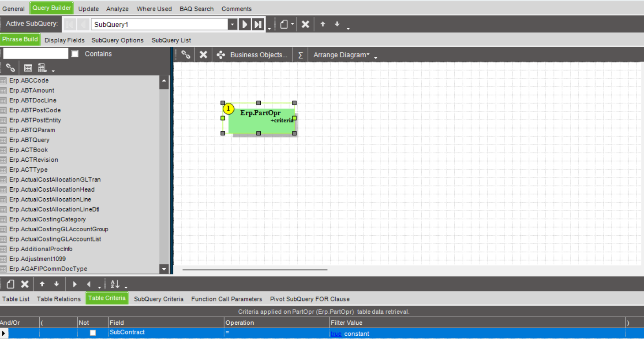Switch to the Analyze tab
The image size is (644, 356).
click(117, 9)
